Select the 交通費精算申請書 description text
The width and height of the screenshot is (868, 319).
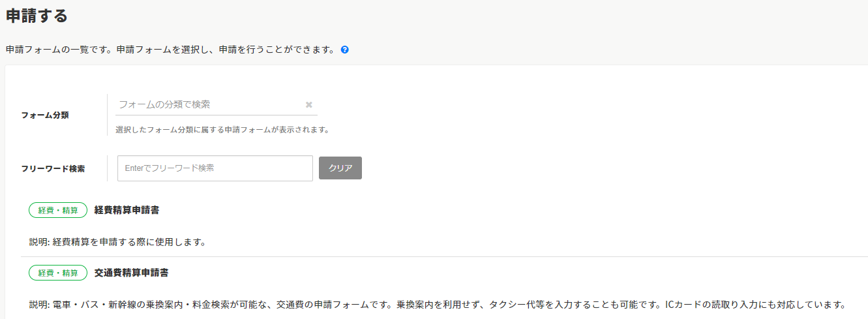pyautogui.click(x=437, y=305)
